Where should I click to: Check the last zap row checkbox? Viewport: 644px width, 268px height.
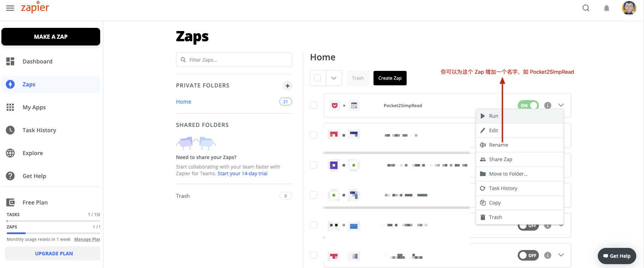click(314, 255)
